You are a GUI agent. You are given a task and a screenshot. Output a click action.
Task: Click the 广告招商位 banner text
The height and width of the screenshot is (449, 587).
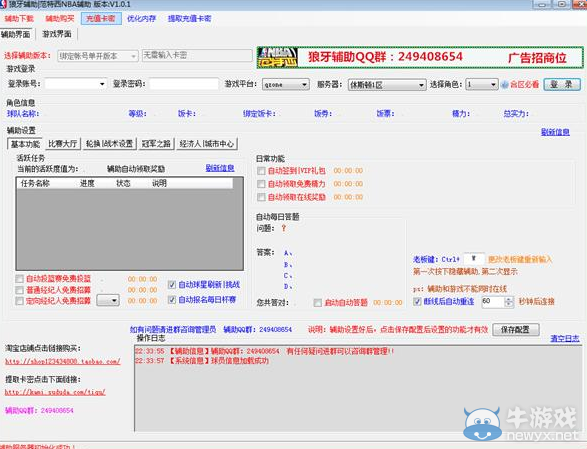point(537,58)
